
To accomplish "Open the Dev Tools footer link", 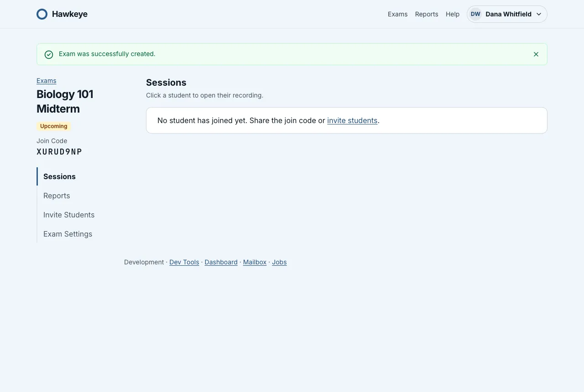I will click(x=184, y=262).
